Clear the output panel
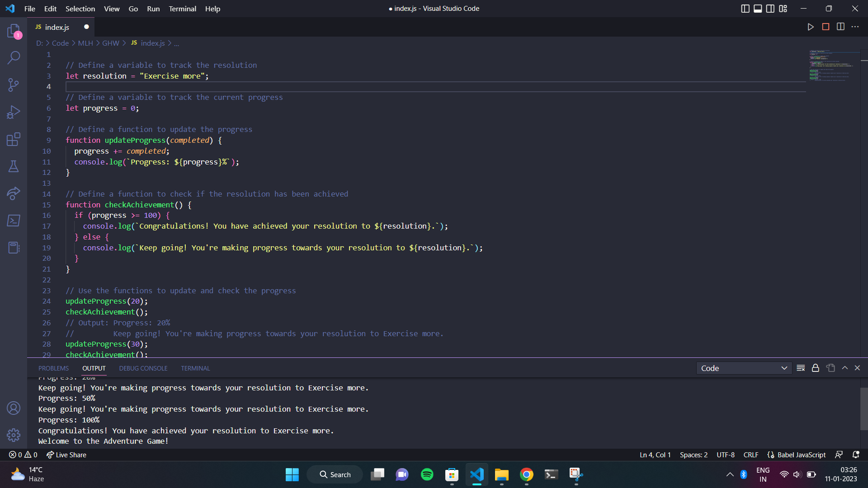 click(801, 368)
